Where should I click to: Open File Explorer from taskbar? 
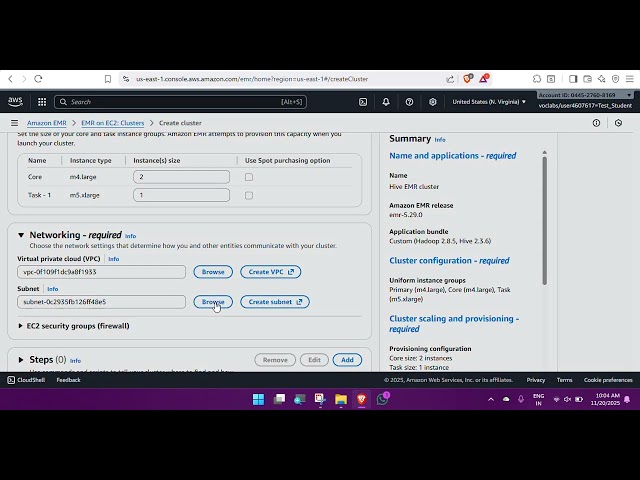click(x=341, y=399)
